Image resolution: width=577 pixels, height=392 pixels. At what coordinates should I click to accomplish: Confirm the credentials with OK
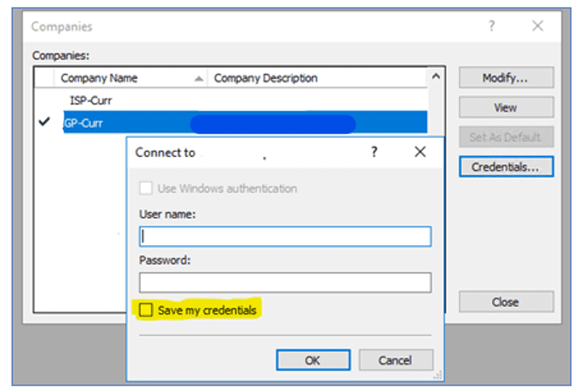(313, 359)
